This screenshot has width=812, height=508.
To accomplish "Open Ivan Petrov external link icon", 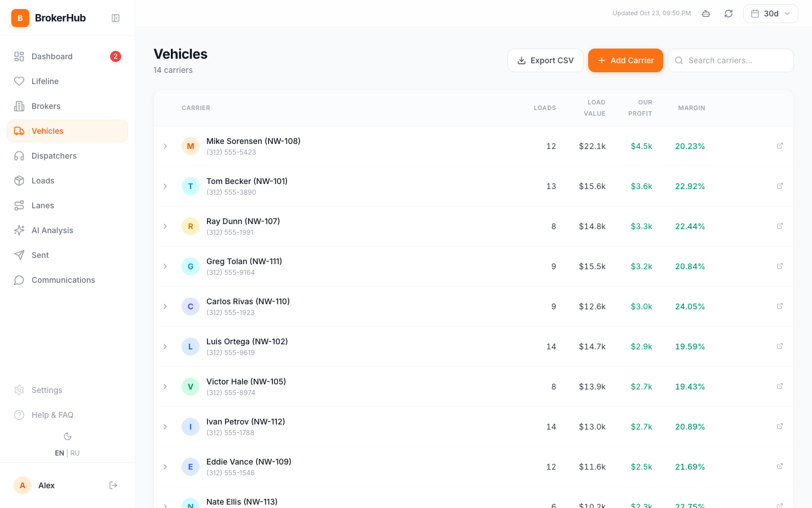I will point(780,427).
